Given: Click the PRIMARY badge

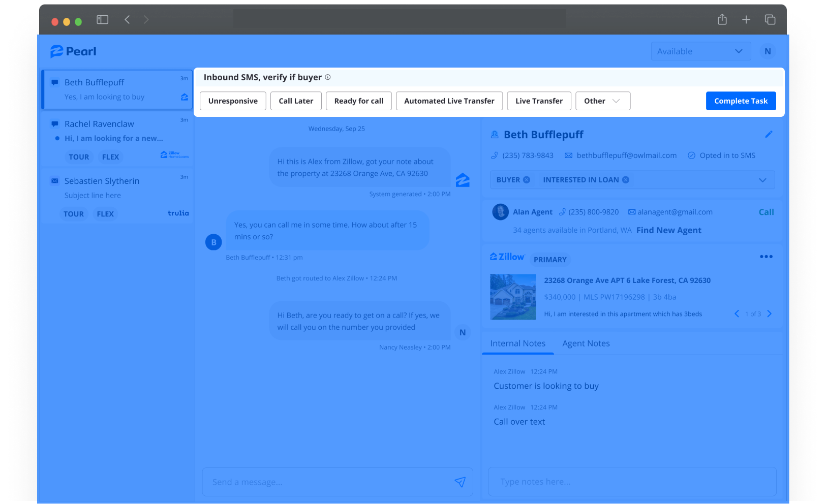Looking at the screenshot, I should pos(550,260).
